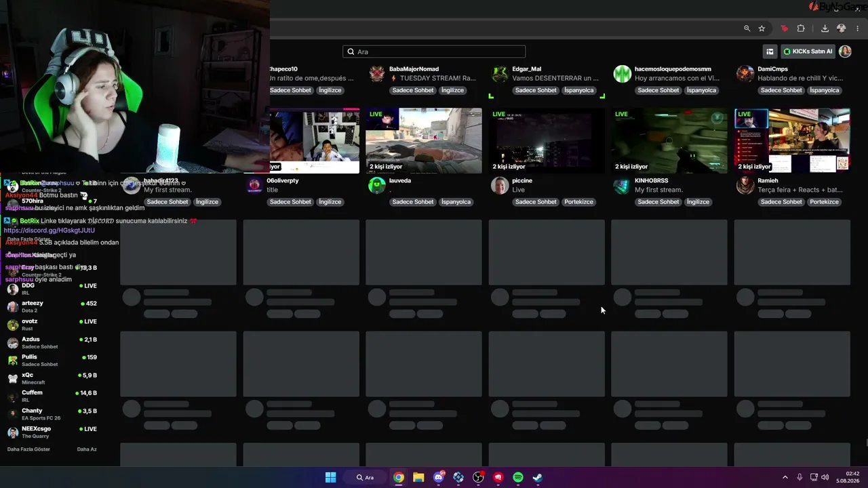Open the Chrome extensions puzzle icon
Screen dimensions: 868x488
coord(801,28)
